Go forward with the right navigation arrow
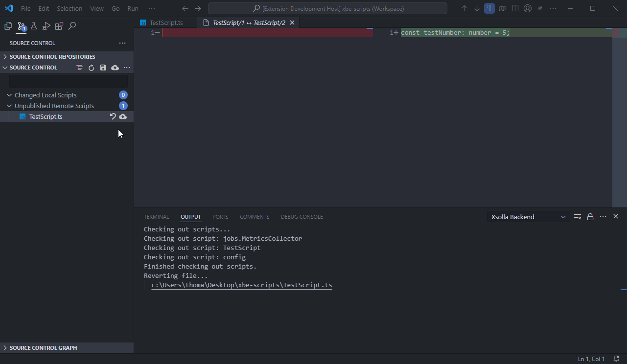627x364 pixels. [198, 8]
